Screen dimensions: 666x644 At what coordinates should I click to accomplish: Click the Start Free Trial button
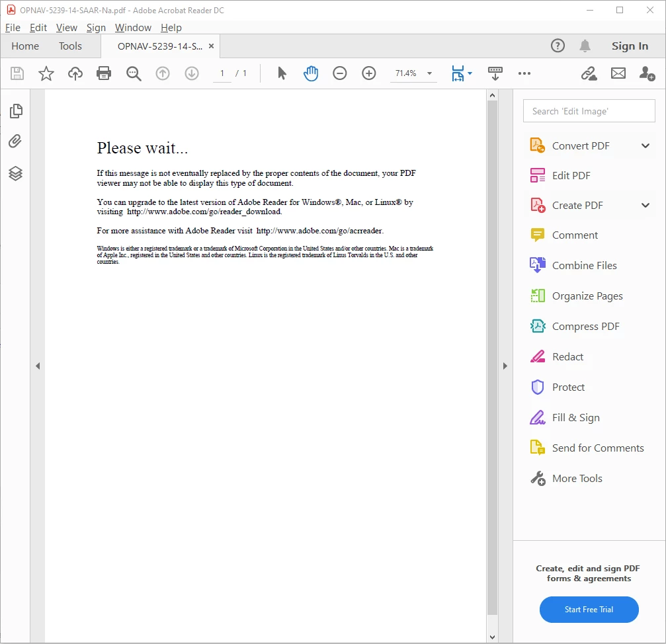(x=589, y=609)
